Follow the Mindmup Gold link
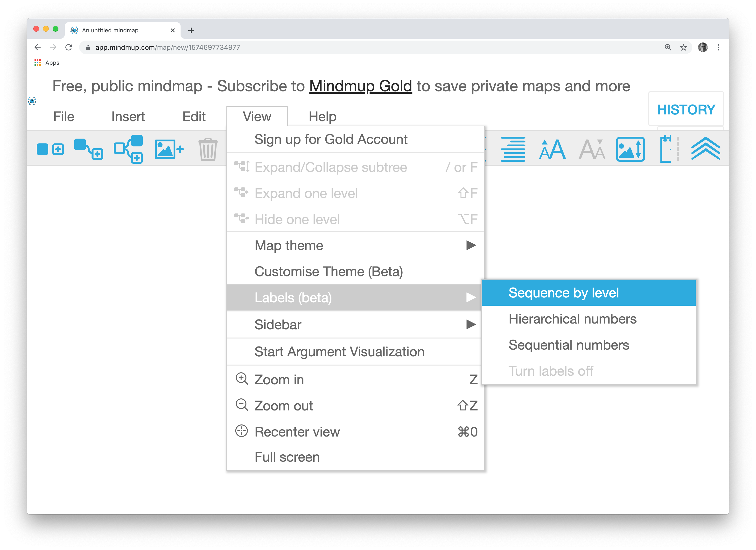Image resolution: width=756 pixels, height=550 pixels. 360,86
